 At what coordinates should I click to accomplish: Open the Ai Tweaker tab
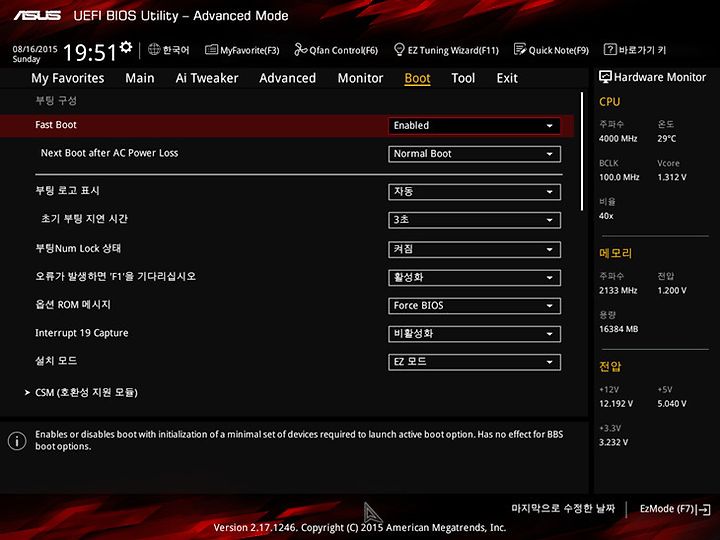point(207,78)
